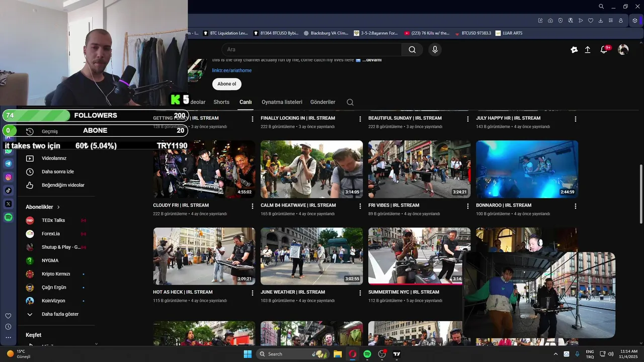Open Opera search tabs magnifier in title bar

click(x=601, y=7)
